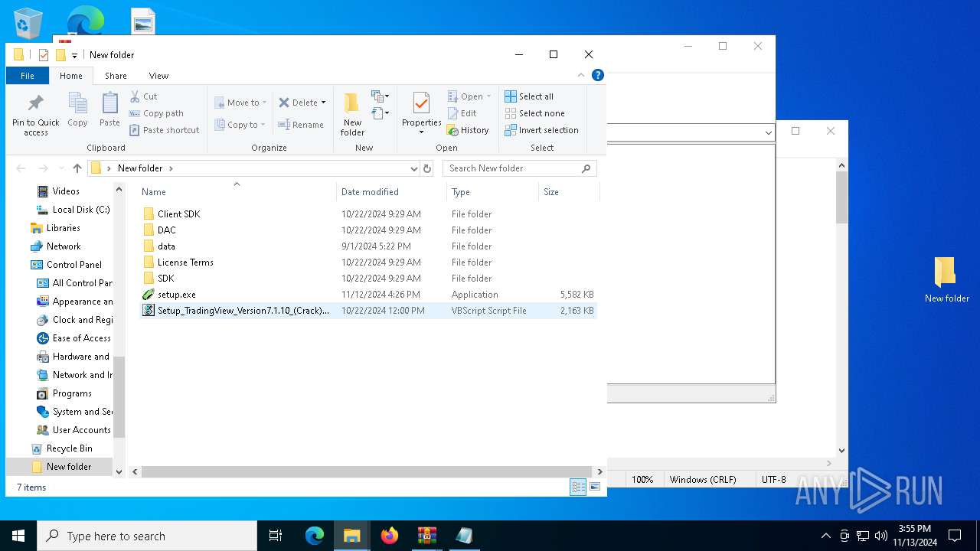The height and width of the screenshot is (551, 980).
Task: Go up one level with Up arrow
Action: [x=77, y=168]
